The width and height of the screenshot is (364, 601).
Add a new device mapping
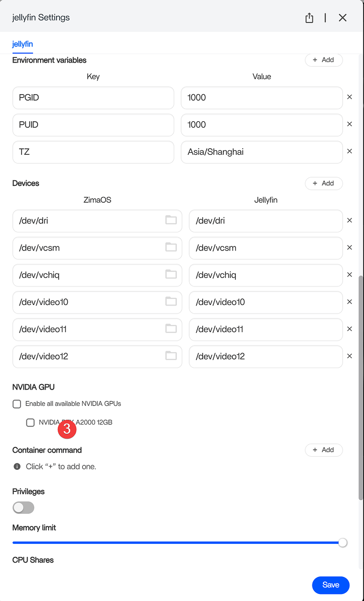[323, 183]
